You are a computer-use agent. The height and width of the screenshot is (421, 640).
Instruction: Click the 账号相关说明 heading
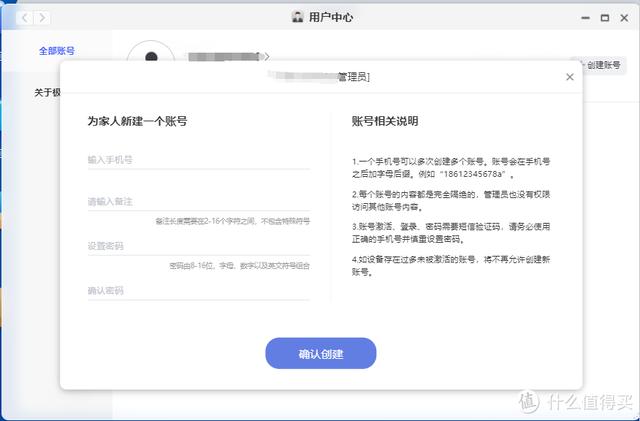pos(385,121)
